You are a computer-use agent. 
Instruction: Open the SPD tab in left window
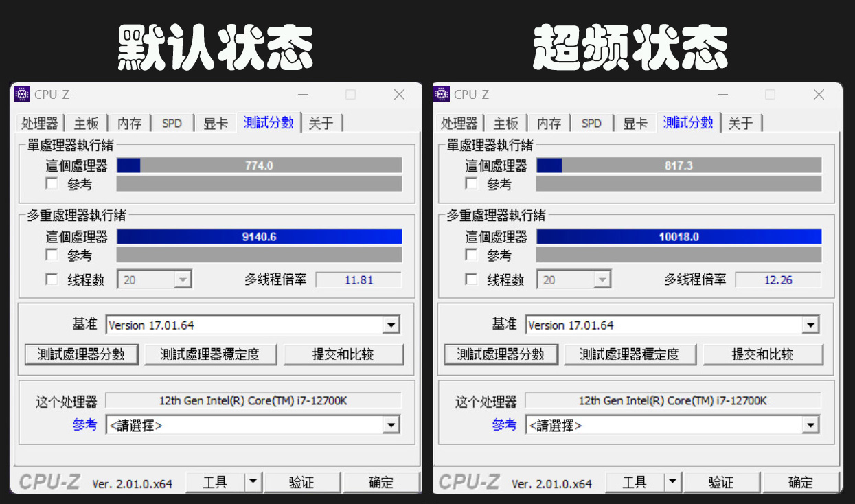coord(172,124)
